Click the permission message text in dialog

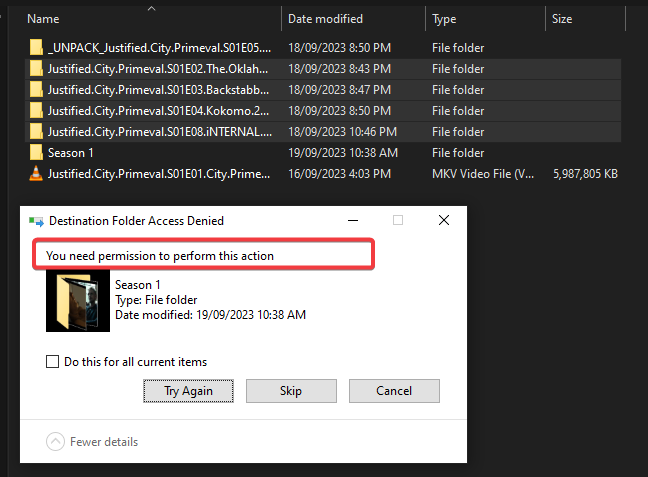point(160,256)
